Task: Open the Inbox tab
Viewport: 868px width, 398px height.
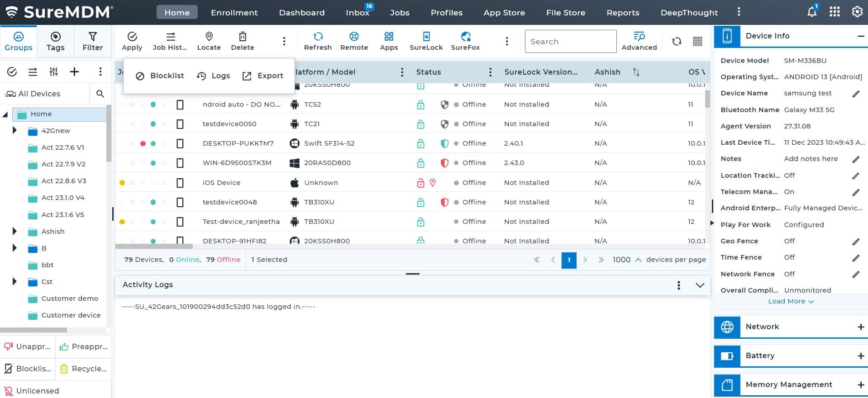Action: tap(358, 12)
